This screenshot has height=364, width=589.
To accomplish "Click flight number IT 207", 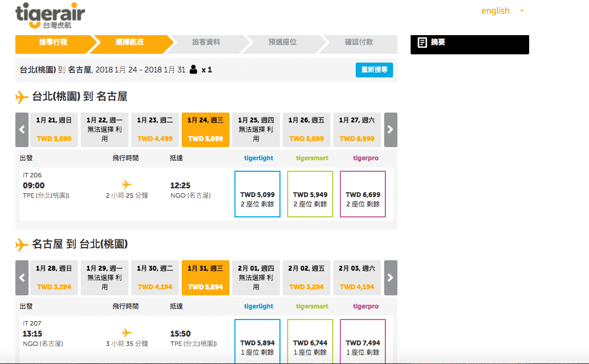I will pos(32,323).
